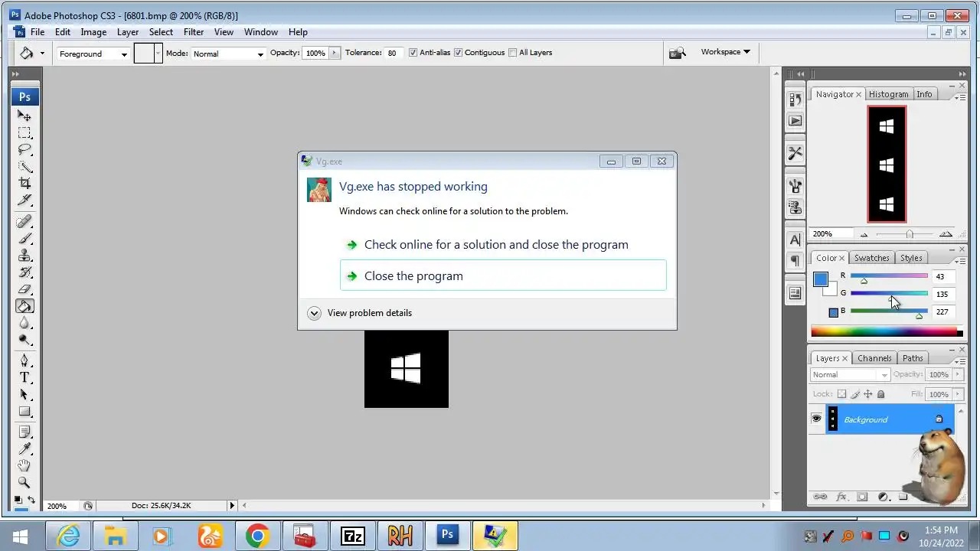Enable the All Layers checkbox
The width and height of the screenshot is (980, 551).
(x=513, y=53)
